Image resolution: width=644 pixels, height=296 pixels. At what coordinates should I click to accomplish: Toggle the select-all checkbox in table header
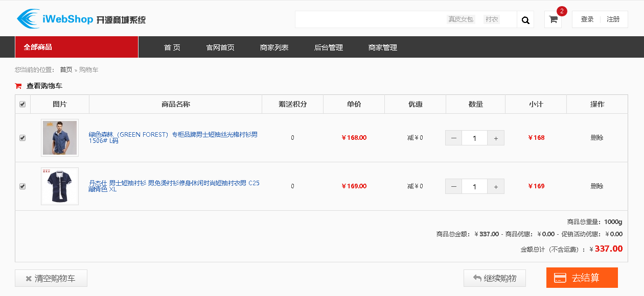point(22,104)
